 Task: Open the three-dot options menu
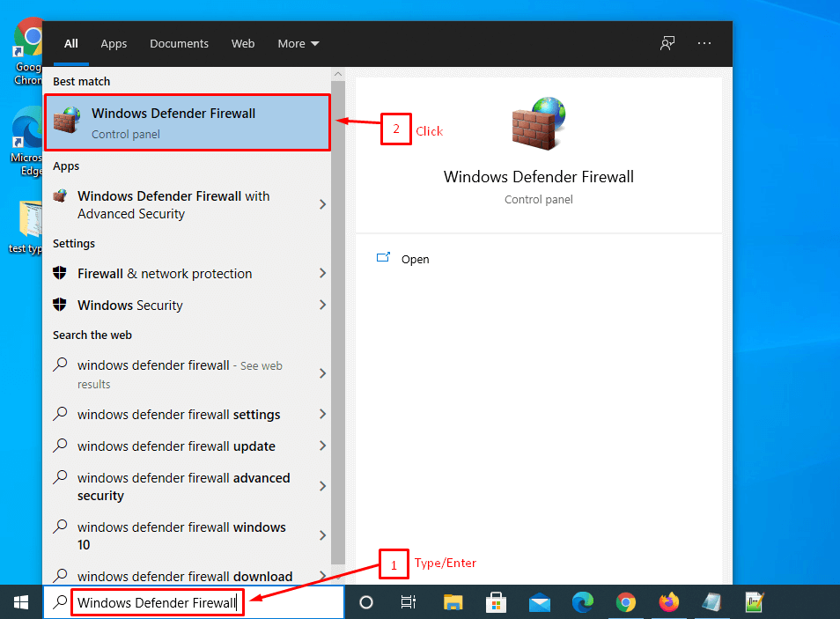pos(704,43)
